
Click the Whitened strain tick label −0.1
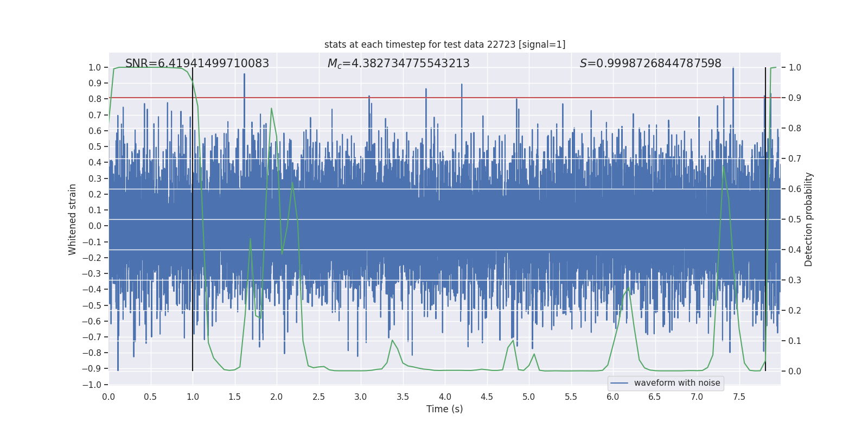(x=92, y=242)
